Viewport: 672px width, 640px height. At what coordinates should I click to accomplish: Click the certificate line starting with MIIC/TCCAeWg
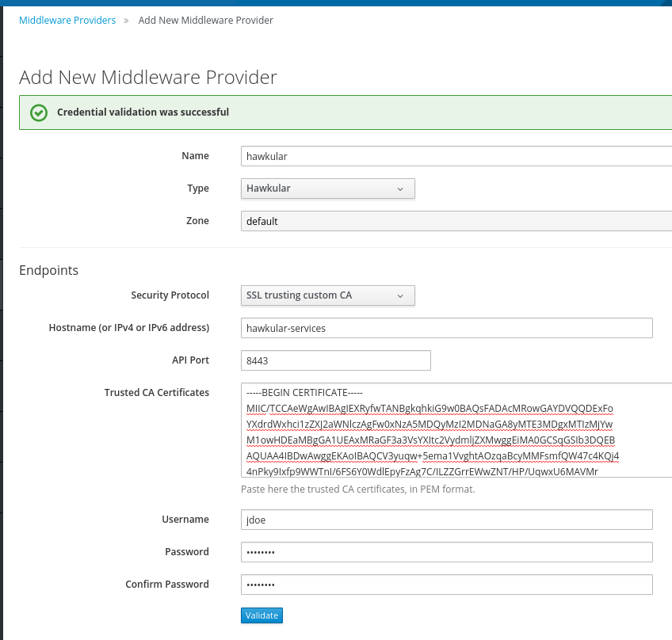tap(430, 409)
